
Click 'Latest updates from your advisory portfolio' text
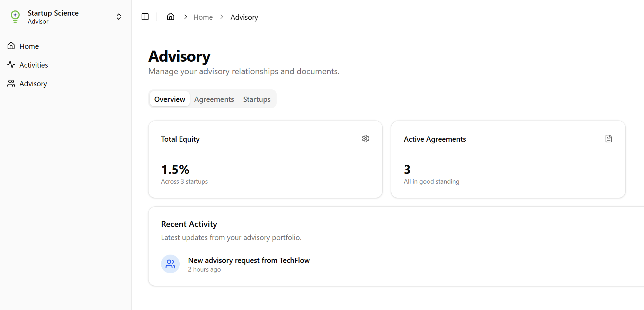click(231, 238)
